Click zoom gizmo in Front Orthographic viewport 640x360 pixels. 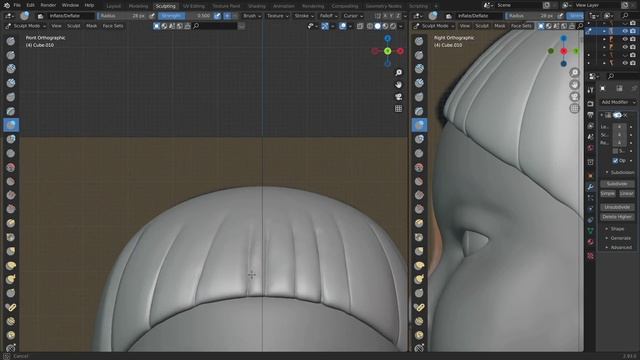click(x=398, y=72)
